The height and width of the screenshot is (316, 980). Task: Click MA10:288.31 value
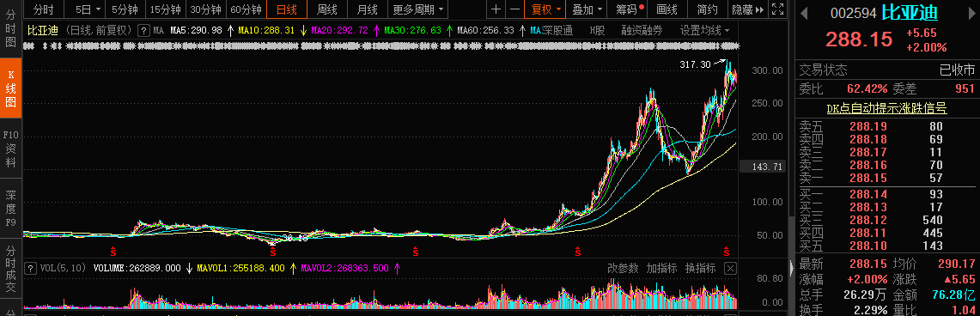click(267, 30)
